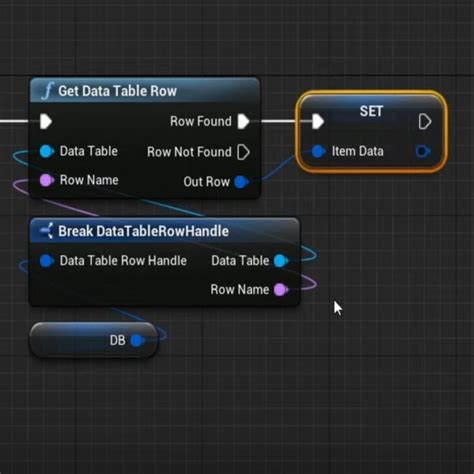Viewport: 474px width, 474px height.
Task: Click the Row Name output pin on Break node
Action: pyautogui.click(x=281, y=290)
